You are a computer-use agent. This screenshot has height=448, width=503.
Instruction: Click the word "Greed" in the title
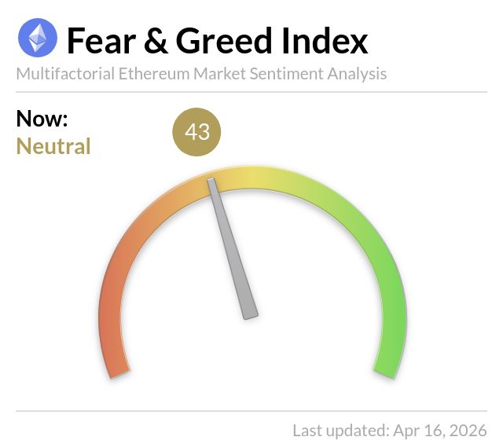point(222,39)
